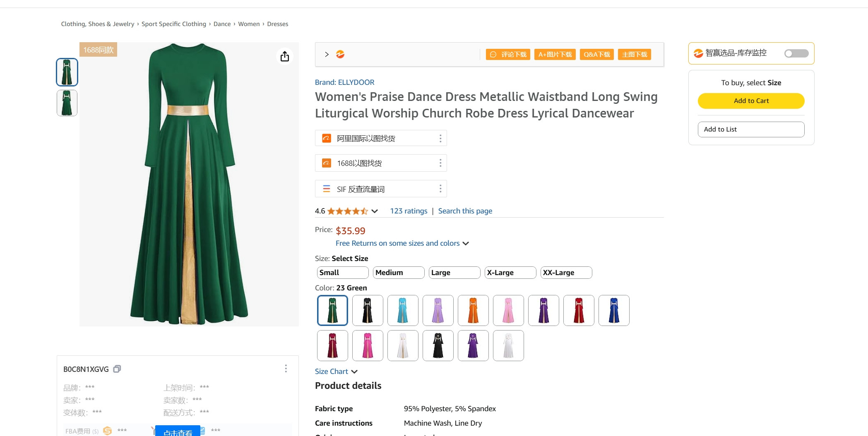The image size is (868, 436).
Task: Copy the ASIN B0C8N1XGVG with copy icon
Action: pyautogui.click(x=117, y=369)
